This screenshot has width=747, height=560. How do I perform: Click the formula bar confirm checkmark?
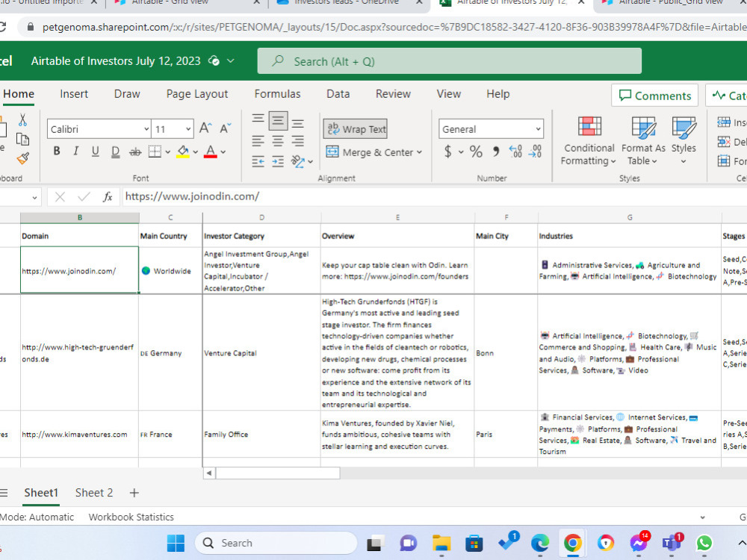(x=84, y=196)
